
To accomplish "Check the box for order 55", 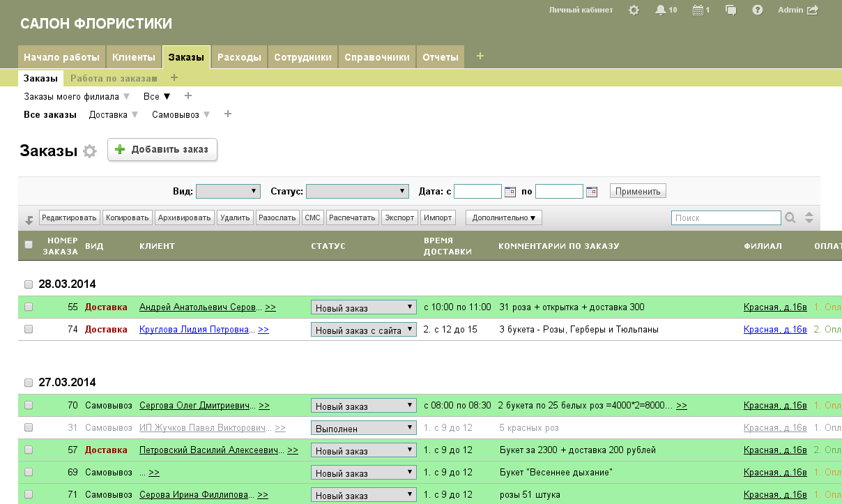I will (x=29, y=307).
